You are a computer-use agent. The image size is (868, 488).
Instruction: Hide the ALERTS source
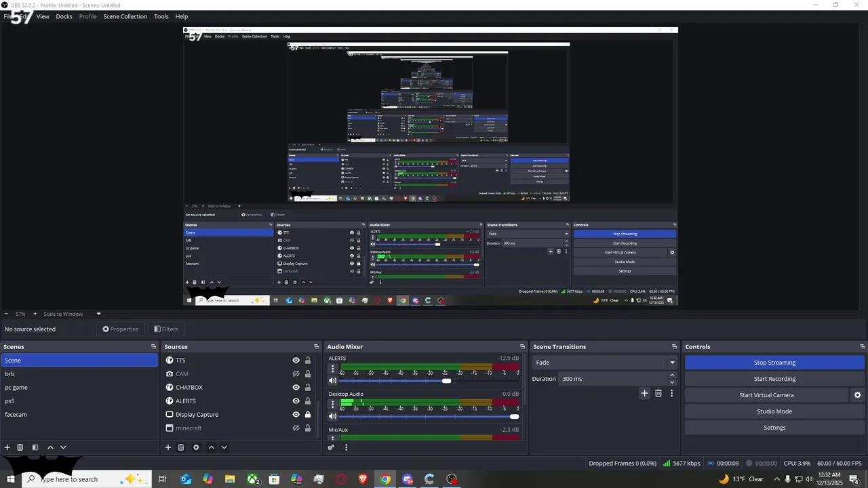296,401
